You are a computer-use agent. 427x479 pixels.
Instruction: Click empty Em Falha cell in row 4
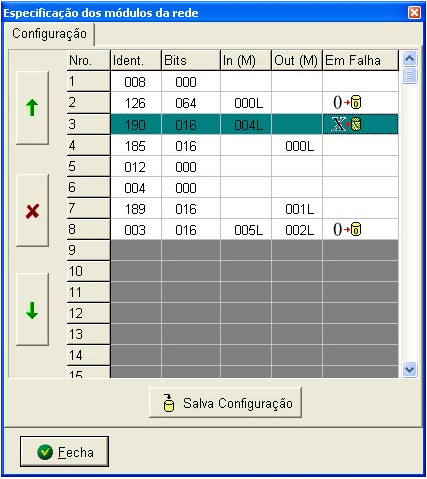361,145
